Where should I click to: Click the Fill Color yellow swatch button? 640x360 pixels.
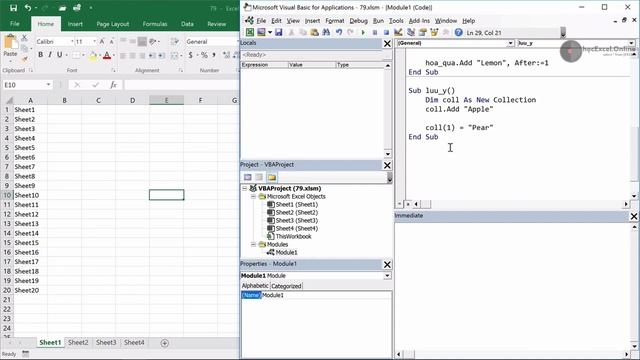93,56
